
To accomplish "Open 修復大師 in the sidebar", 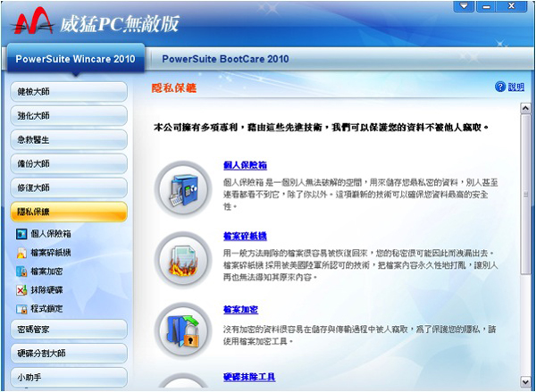I will coord(69,188).
